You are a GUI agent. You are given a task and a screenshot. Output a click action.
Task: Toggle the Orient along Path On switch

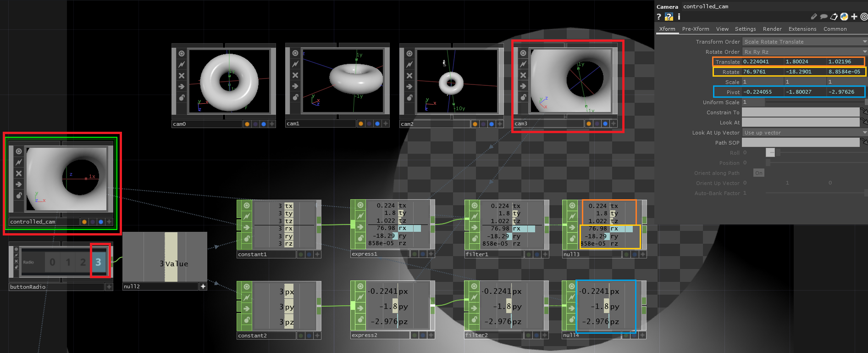pyautogui.click(x=759, y=173)
